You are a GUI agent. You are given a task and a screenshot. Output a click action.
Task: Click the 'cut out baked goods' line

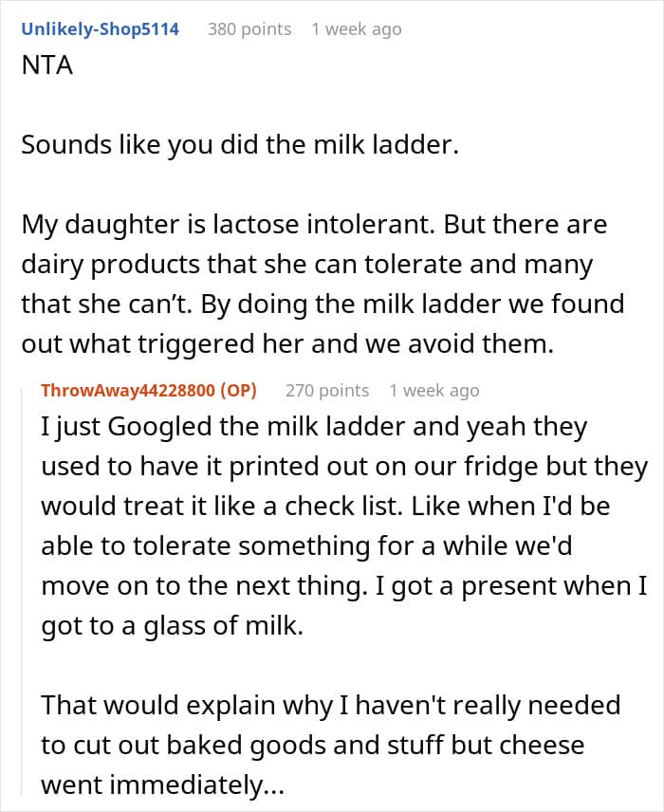point(313,746)
